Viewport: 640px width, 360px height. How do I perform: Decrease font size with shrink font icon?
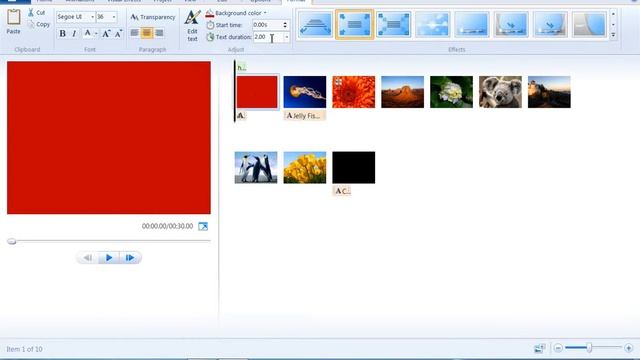118,33
